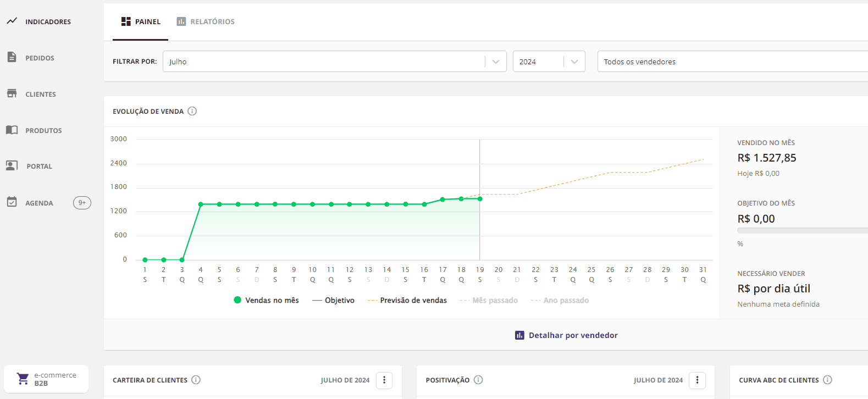Switch to the Relatórios tab
Viewport: 868px width, 399px height.
pyautogui.click(x=206, y=22)
